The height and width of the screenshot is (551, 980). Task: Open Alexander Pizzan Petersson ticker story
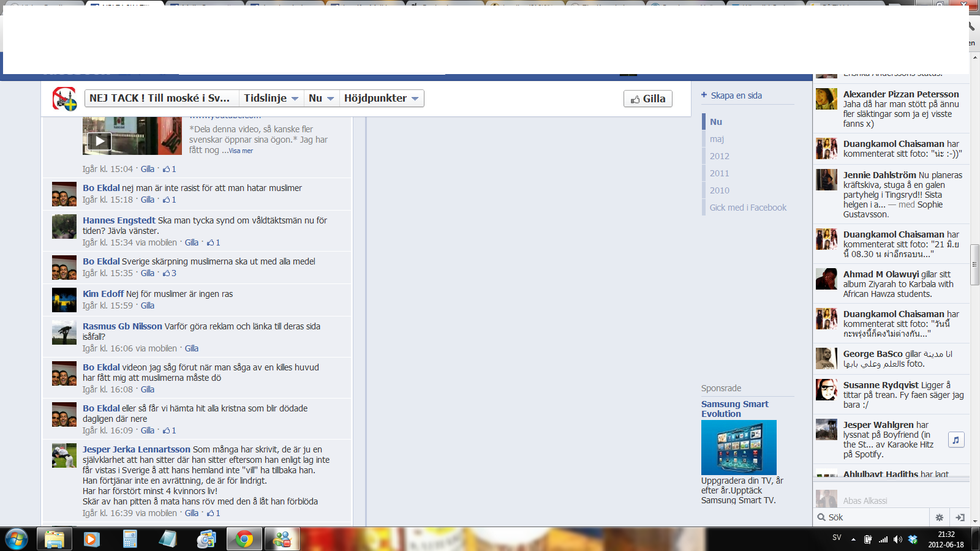[x=891, y=108]
